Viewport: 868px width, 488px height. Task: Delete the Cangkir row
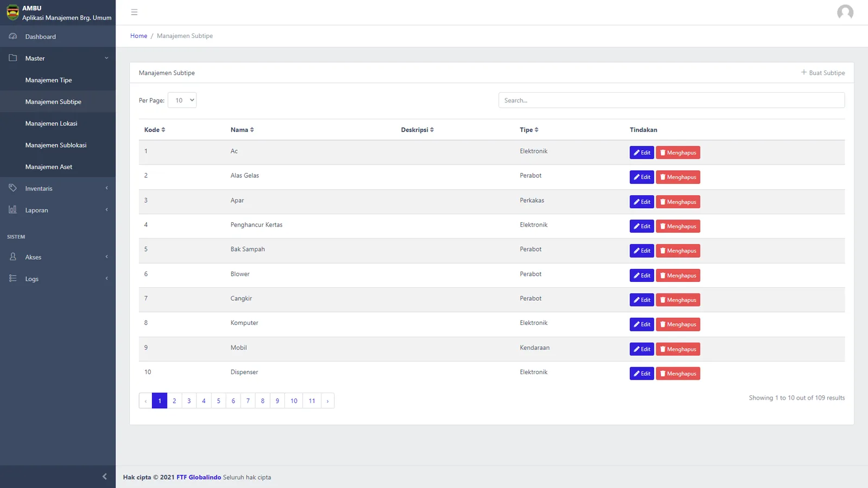(x=678, y=300)
